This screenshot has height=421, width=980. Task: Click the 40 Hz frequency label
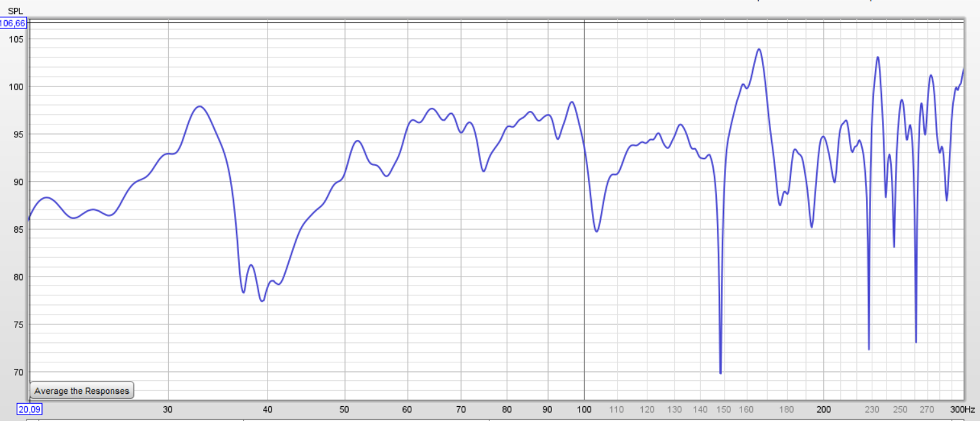[x=268, y=409]
